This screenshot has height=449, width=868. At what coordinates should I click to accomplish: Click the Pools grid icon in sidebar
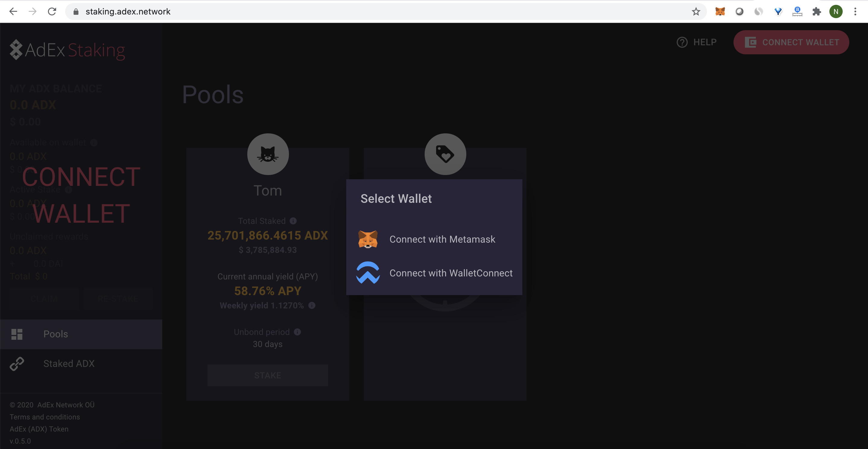[x=17, y=334]
